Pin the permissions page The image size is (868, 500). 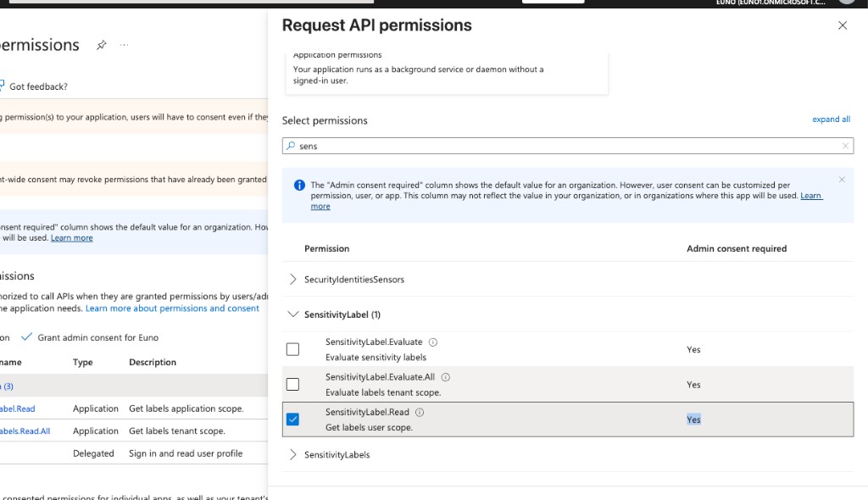tap(102, 45)
